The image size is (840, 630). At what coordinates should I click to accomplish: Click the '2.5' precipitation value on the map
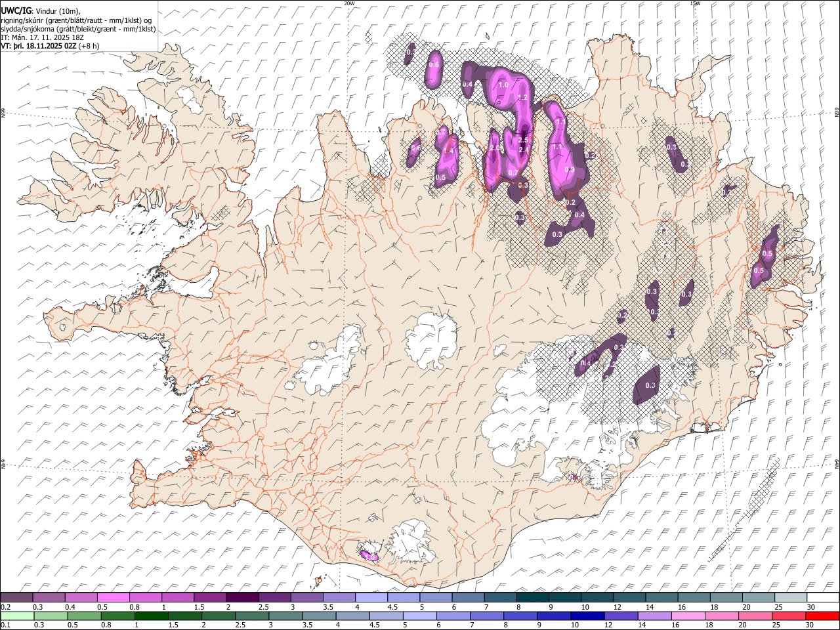tap(524, 140)
